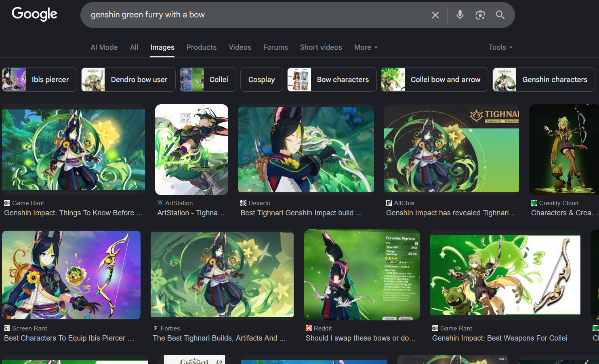Start voice search with the microphone icon
Image resolution: width=599 pixels, height=364 pixels.
coord(460,15)
